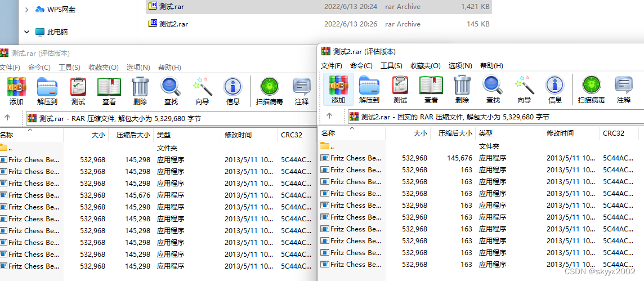
Task: Click 向导 icon in 测试2.rar window
Action: [524, 90]
